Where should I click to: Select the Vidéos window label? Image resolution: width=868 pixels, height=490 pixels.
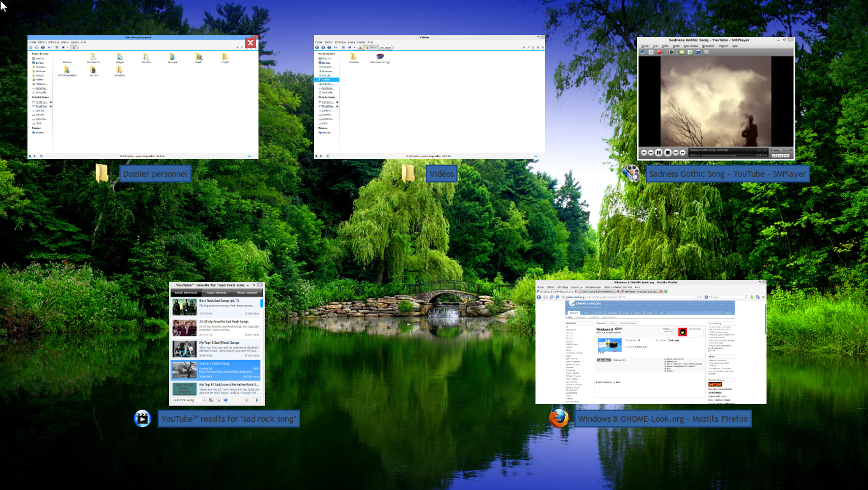pyautogui.click(x=442, y=174)
